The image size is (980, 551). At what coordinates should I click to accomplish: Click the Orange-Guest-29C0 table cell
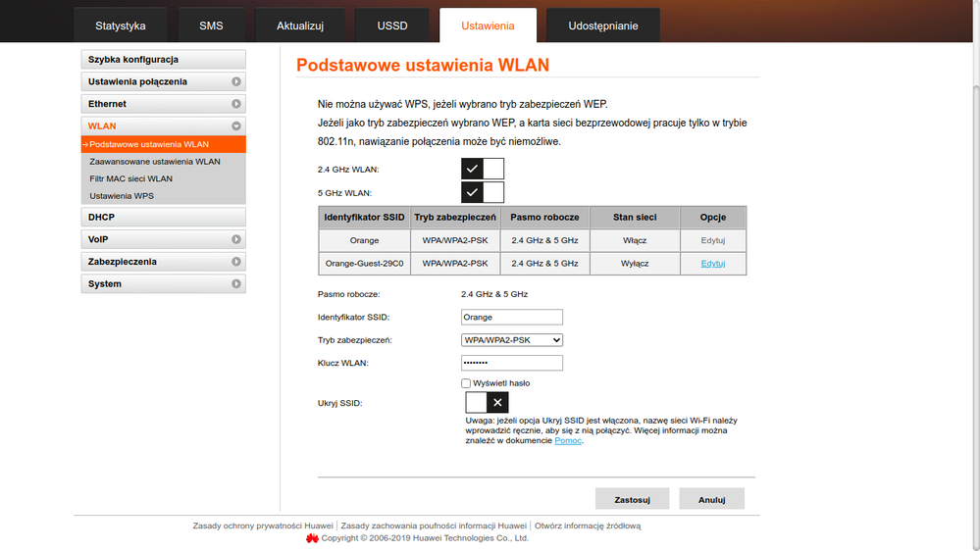(x=364, y=264)
